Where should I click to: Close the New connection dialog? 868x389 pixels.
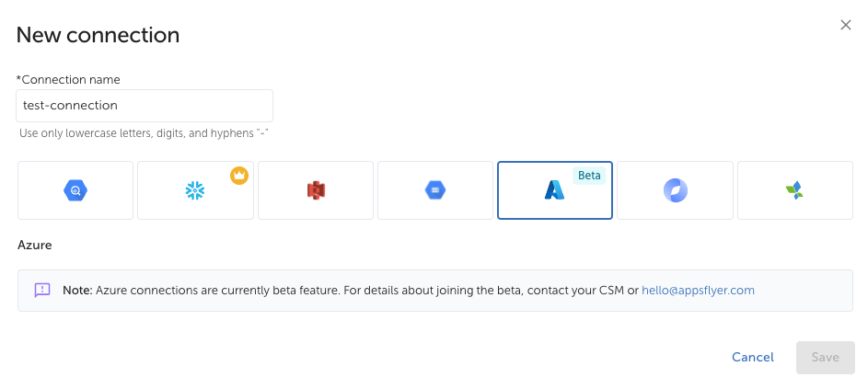[846, 25]
